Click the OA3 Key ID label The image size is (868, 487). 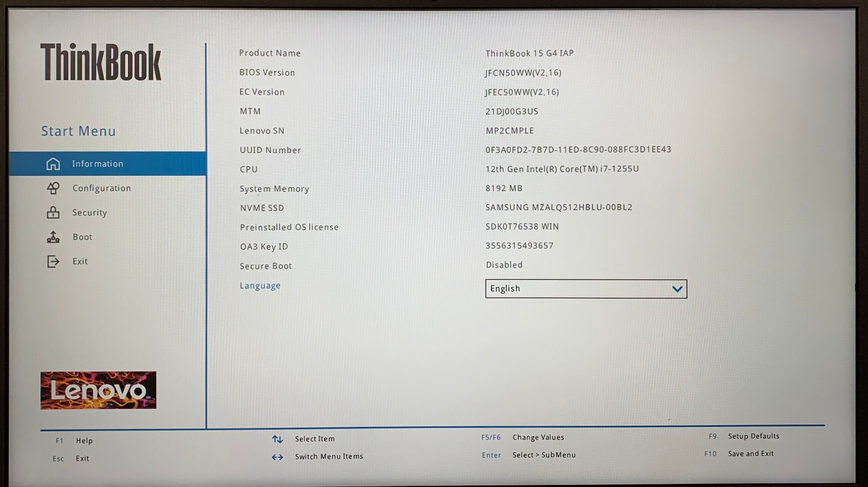point(264,247)
